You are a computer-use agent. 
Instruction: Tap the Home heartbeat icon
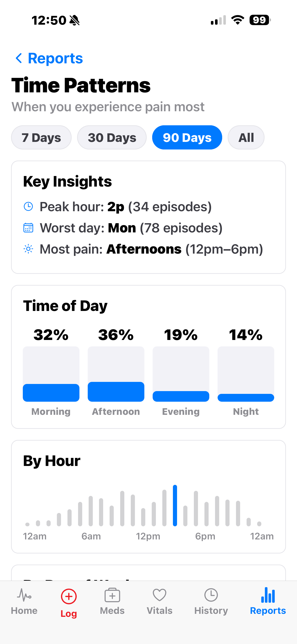24,595
